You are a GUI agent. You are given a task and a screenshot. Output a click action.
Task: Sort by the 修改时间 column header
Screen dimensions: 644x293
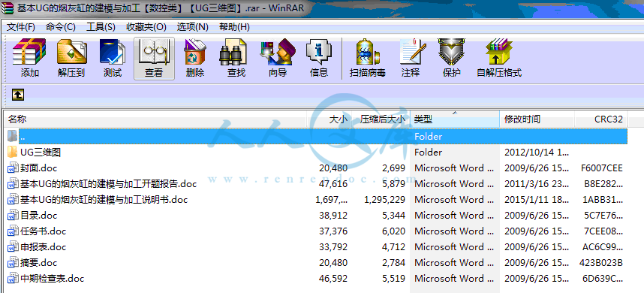[x=537, y=119]
